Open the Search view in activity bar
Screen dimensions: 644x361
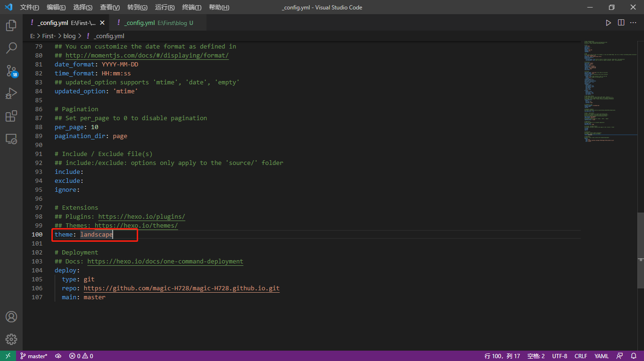coord(11,48)
